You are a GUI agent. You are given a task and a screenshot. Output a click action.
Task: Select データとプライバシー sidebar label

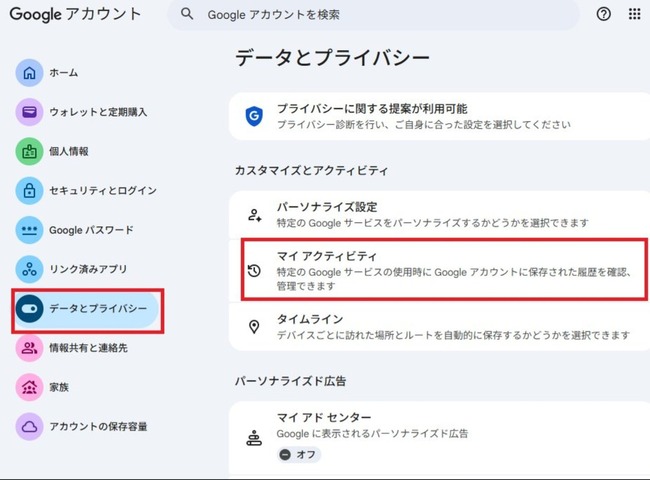(98, 308)
